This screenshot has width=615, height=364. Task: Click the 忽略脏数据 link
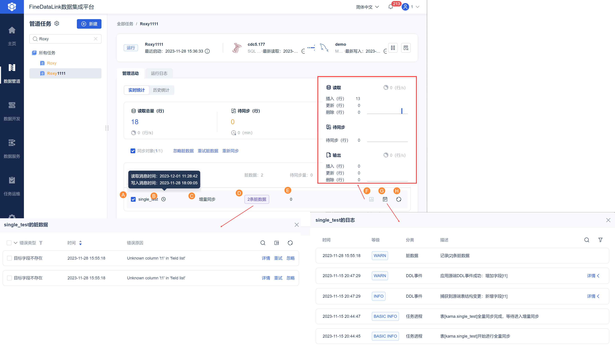pyautogui.click(x=183, y=151)
